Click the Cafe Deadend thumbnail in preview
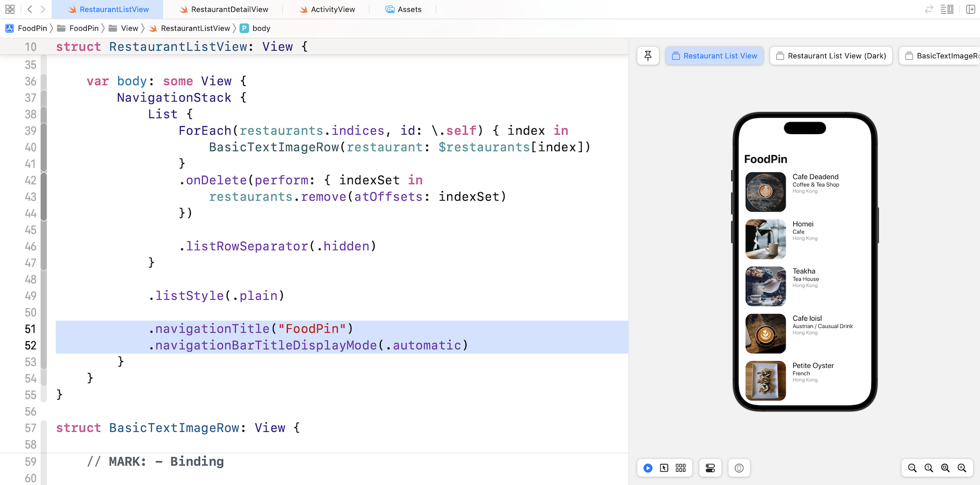The width and height of the screenshot is (980, 485). click(x=765, y=192)
